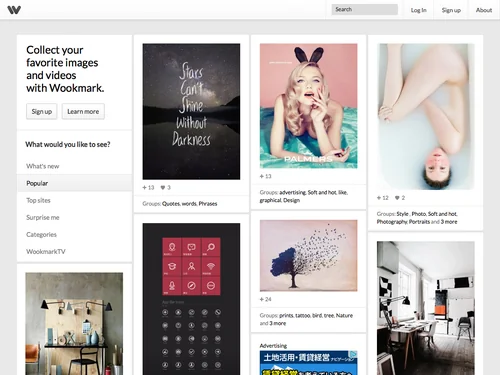Click the plus 13 save counter under Stars quote
Screen dimensions: 500x375
pos(148,188)
